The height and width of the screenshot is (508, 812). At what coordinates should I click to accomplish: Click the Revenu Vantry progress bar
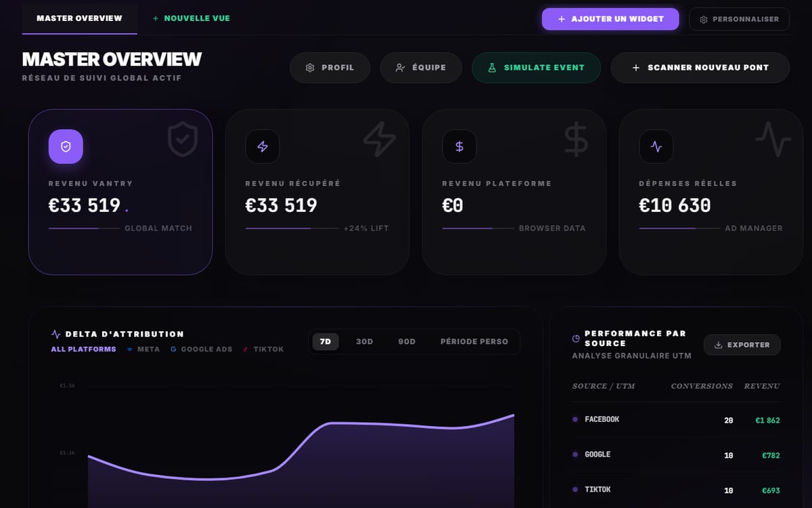click(84, 228)
